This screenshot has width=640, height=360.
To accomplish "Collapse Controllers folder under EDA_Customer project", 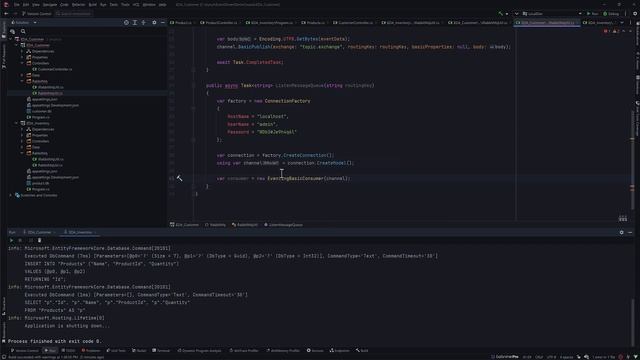I will tap(22, 63).
